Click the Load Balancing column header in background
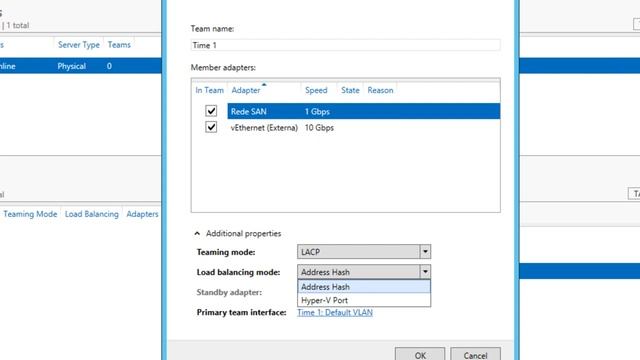 [92, 214]
